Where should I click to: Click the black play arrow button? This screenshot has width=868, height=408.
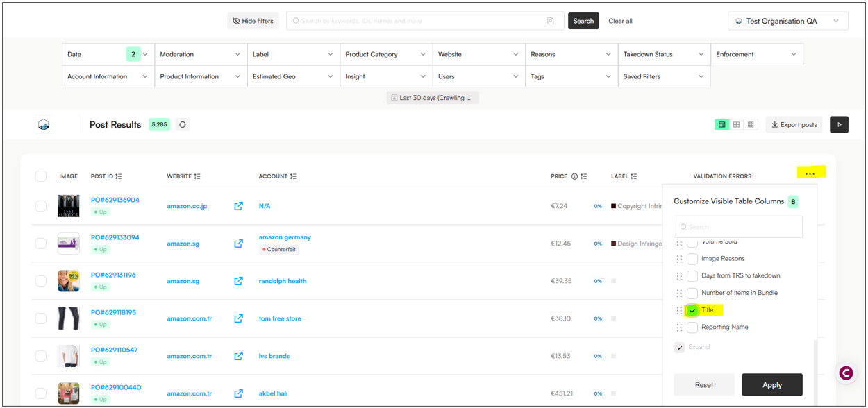[x=839, y=125]
